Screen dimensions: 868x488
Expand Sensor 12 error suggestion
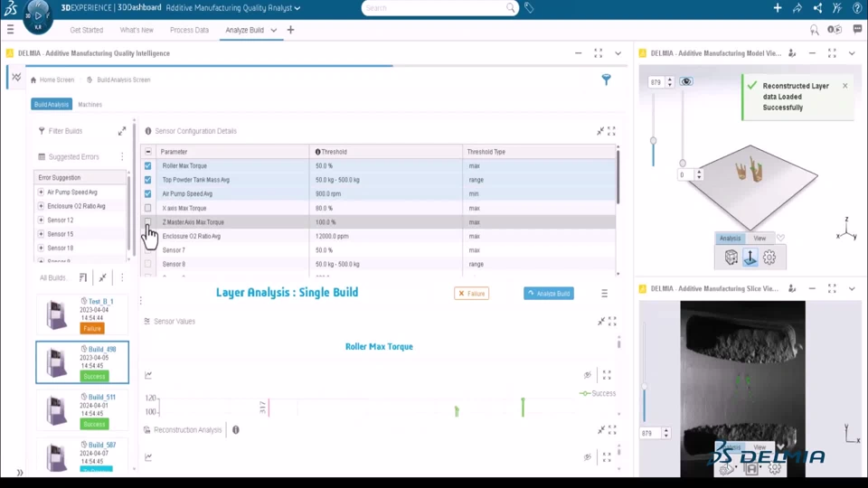point(41,220)
